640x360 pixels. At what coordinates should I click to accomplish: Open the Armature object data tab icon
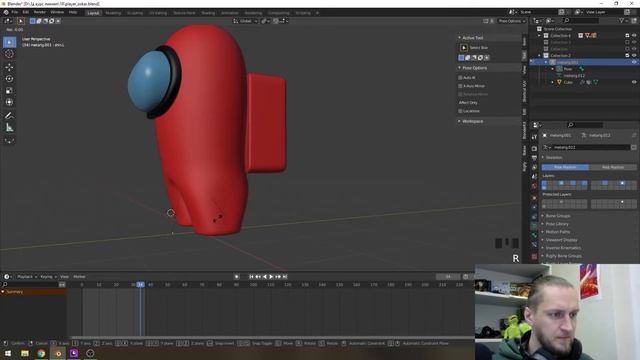534,226
